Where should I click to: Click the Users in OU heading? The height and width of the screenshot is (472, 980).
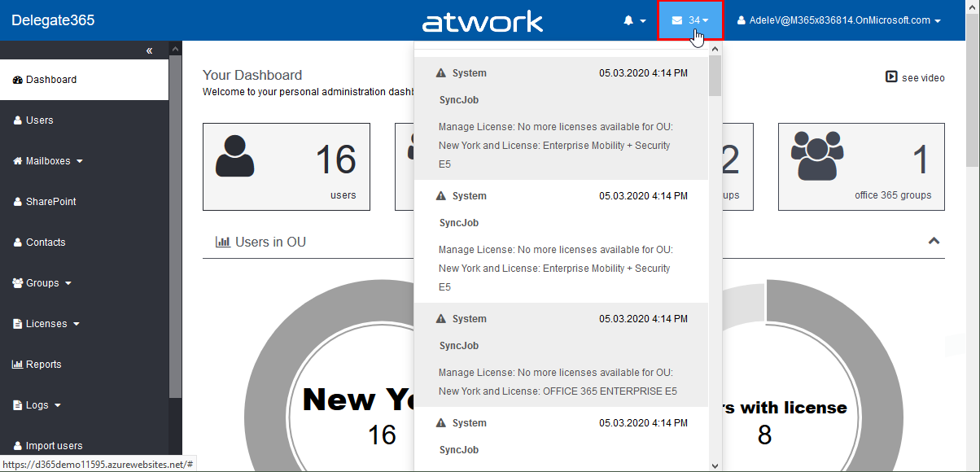[270, 242]
